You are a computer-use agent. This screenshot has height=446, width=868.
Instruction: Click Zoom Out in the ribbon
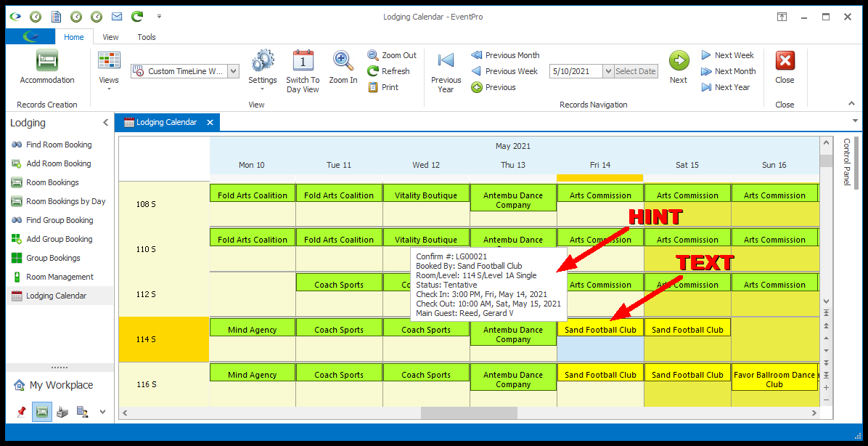click(392, 55)
